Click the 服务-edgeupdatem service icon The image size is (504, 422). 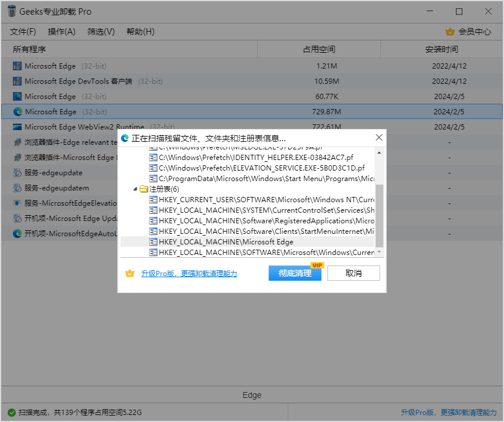[17, 188]
